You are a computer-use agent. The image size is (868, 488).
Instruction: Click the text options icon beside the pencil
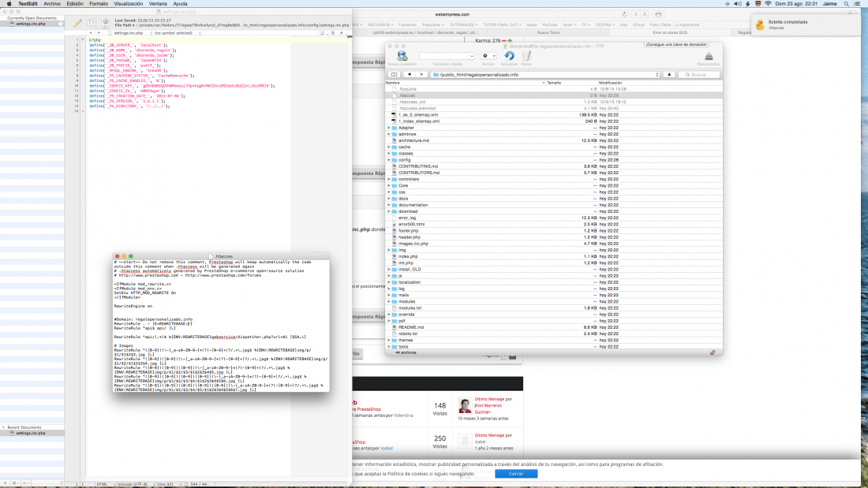pyautogui.click(x=92, y=23)
